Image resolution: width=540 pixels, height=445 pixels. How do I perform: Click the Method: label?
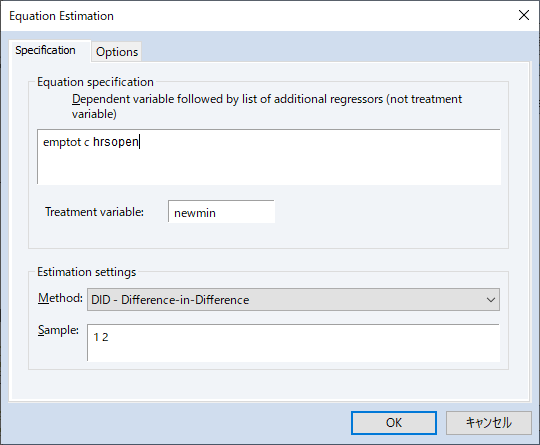(x=60, y=298)
